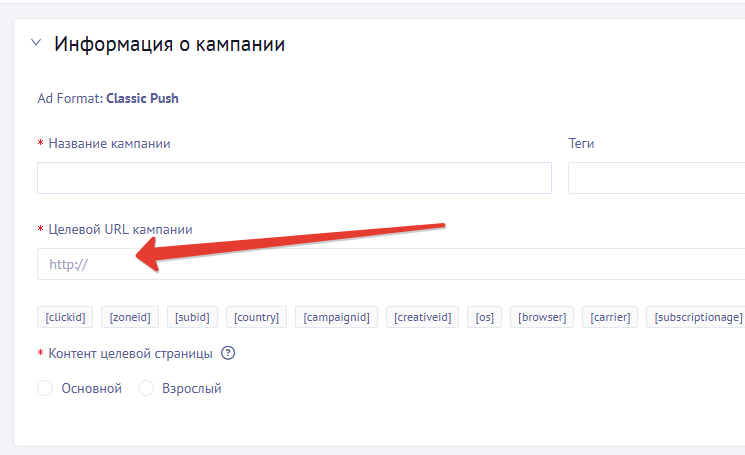Collapse the Информация о кампании section chevron
The width and height of the screenshot is (745, 455).
pyautogui.click(x=37, y=44)
